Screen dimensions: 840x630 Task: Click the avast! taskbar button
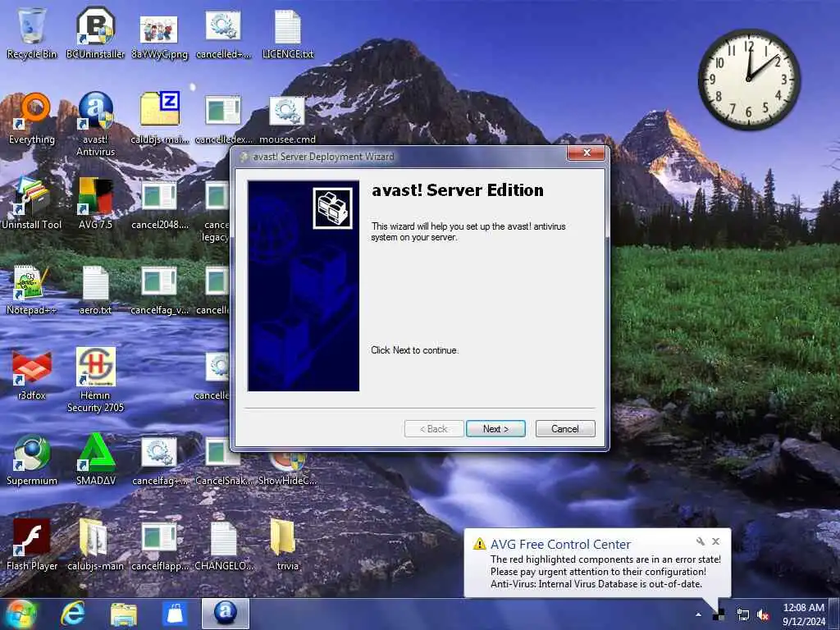tap(226, 614)
